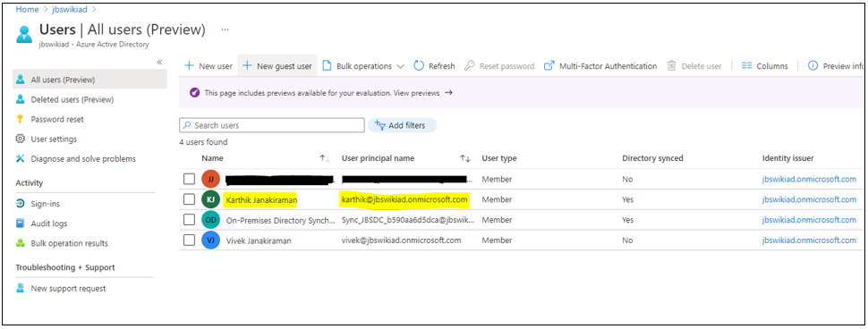Select the checkbox for Karthik Janakiraman
Viewport: 868px width, 329px height.
click(190, 199)
